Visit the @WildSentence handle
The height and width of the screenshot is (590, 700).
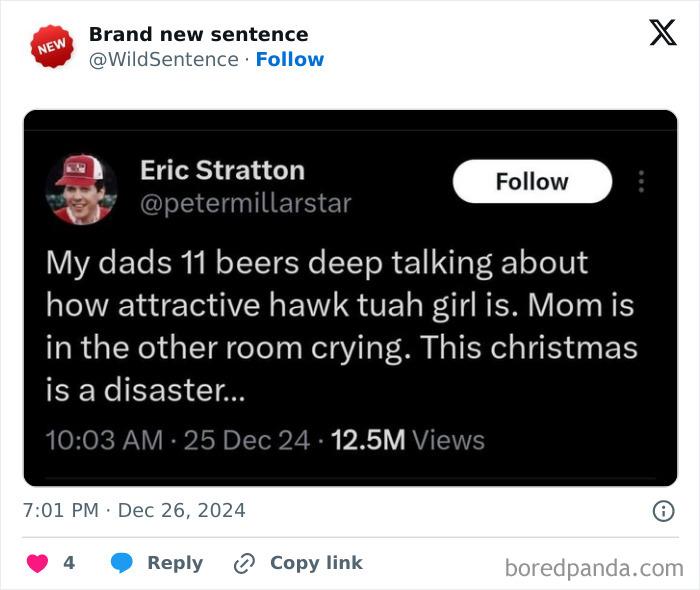tap(163, 59)
